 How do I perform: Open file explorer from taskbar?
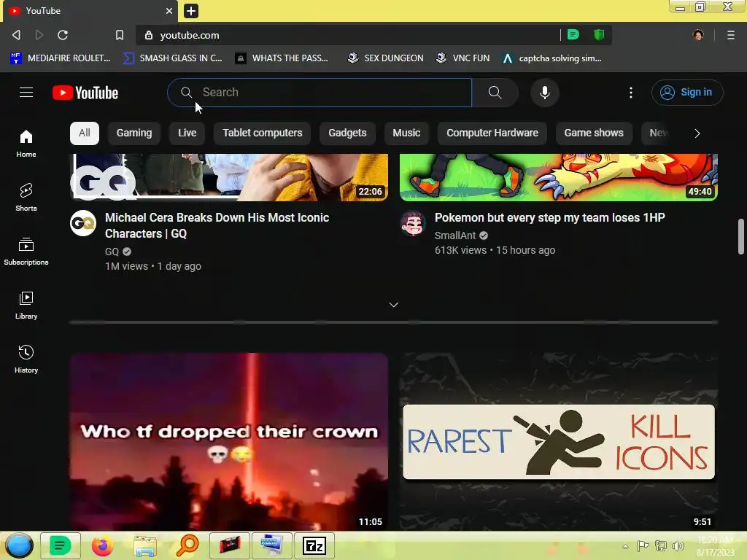(x=145, y=545)
